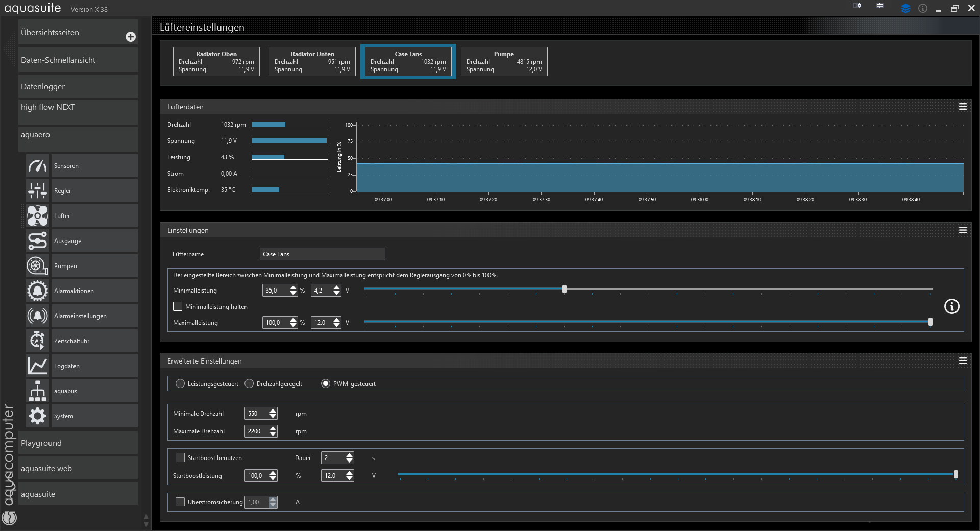Viewport: 980px width, 531px height.
Task: Open the Logdaten chart icon
Action: 37,366
